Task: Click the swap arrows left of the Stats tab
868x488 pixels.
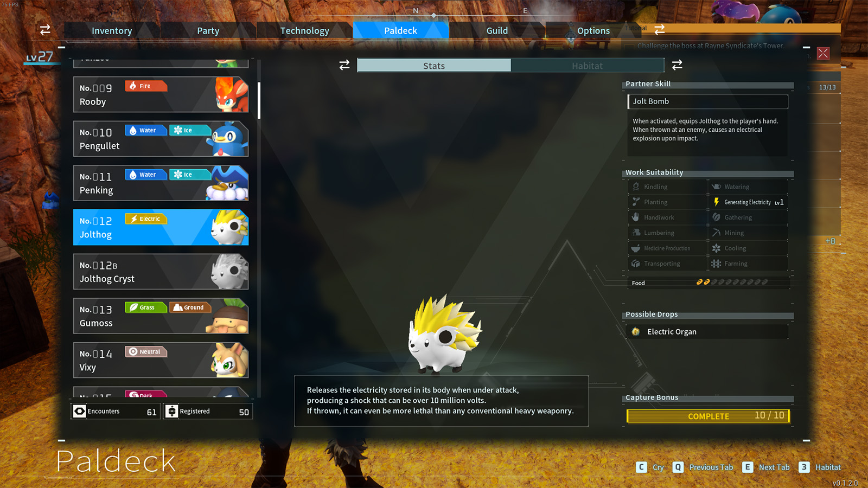Action: click(x=344, y=66)
